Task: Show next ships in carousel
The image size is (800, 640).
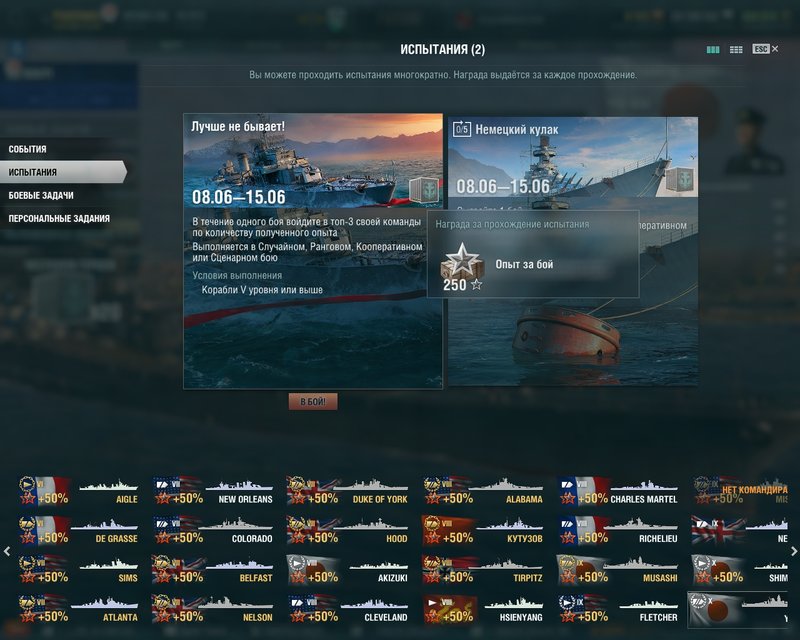Action: (794, 551)
